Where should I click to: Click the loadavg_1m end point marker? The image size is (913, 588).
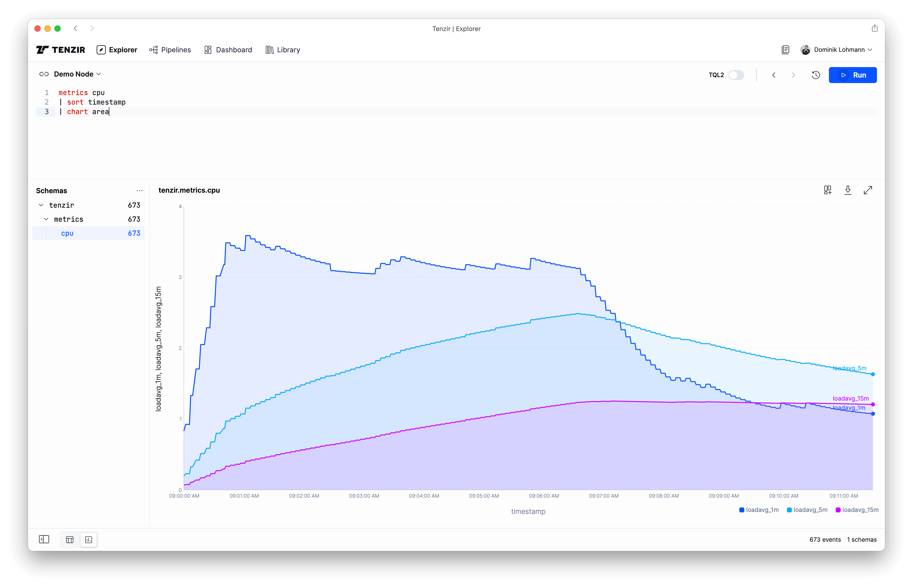[x=873, y=414]
